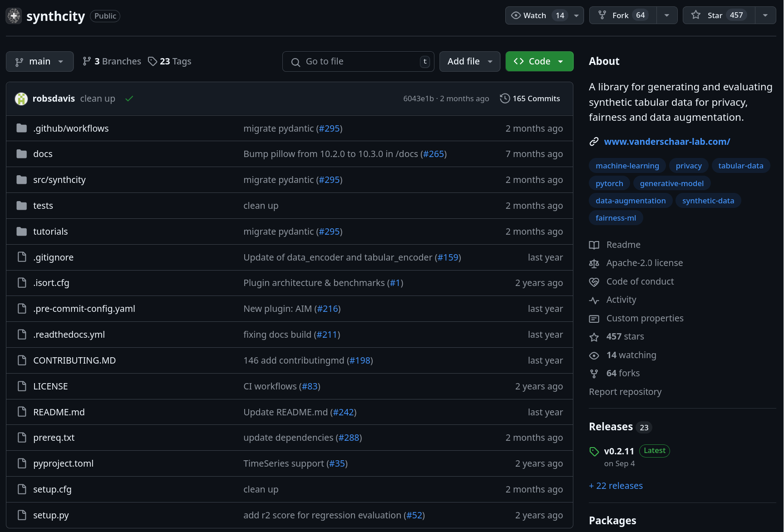Image resolution: width=784 pixels, height=532 pixels.
Task: Open the www.vanderschaar-lab.com link
Action: (667, 142)
